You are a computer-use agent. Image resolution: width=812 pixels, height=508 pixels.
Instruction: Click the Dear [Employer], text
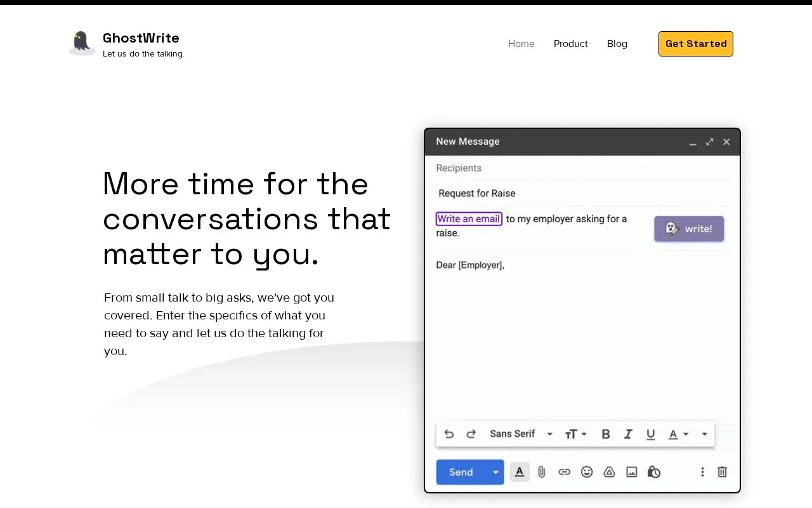click(470, 265)
